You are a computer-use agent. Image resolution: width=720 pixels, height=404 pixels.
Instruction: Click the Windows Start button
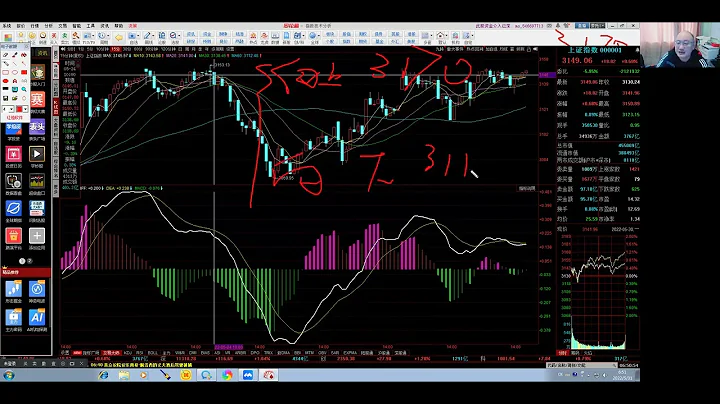coord(9,375)
